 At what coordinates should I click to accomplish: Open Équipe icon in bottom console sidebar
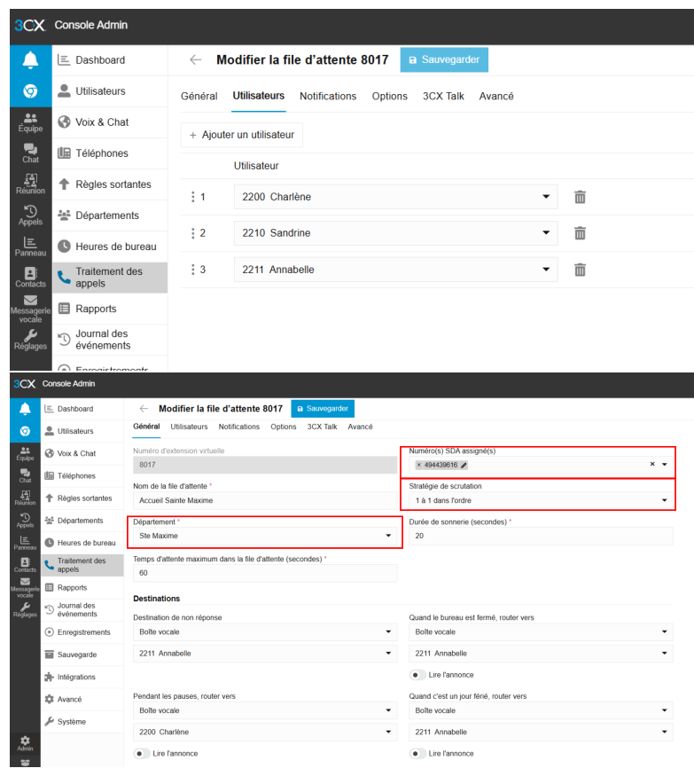point(25,453)
